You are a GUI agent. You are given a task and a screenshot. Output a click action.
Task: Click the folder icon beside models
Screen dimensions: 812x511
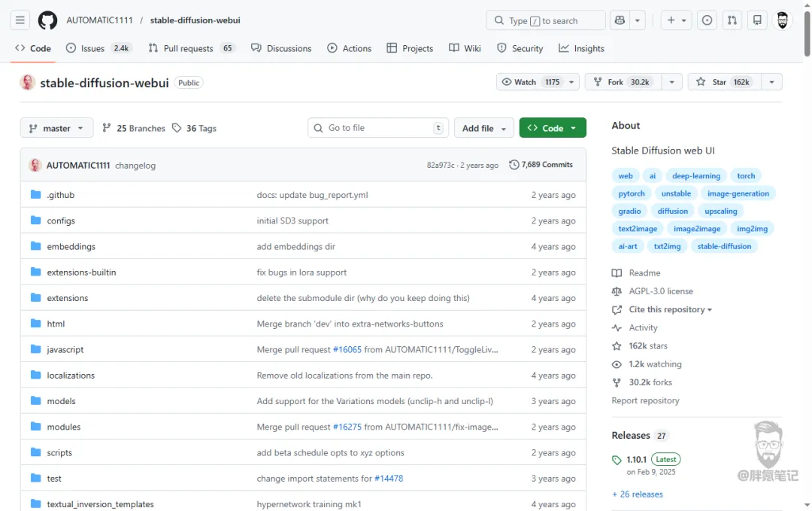[36, 401]
